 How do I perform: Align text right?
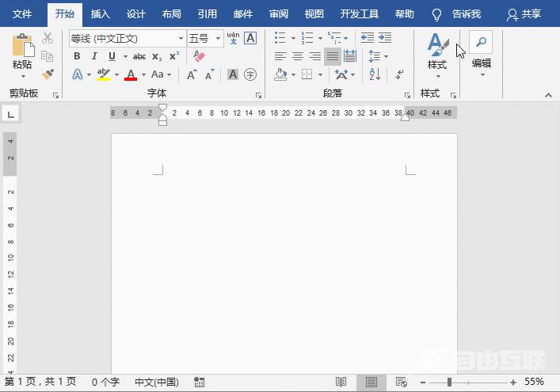[x=315, y=56]
